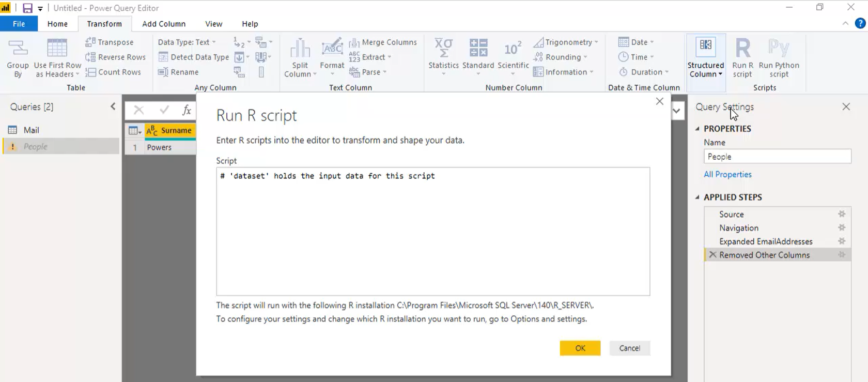This screenshot has width=868, height=382.
Task: Click inside the R Script editor box
Action: 433,231
